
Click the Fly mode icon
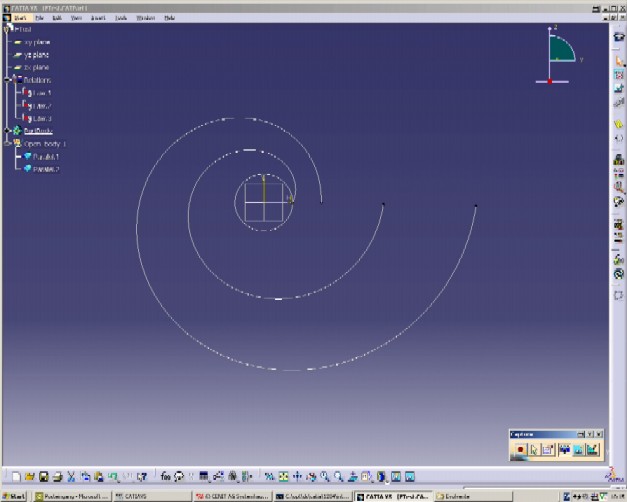pos(270,476)
